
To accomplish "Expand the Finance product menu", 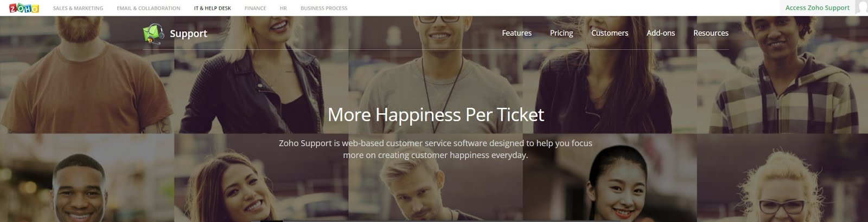I will click(256, 8).
